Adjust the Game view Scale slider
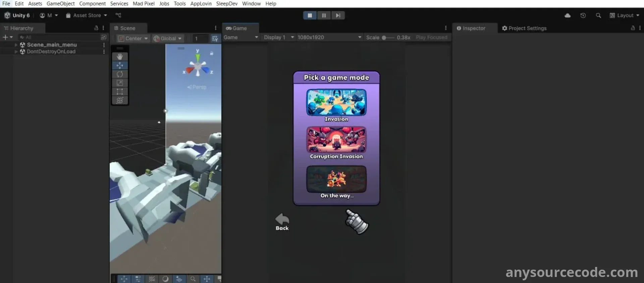Screen dimensions: 644x283 384,38
